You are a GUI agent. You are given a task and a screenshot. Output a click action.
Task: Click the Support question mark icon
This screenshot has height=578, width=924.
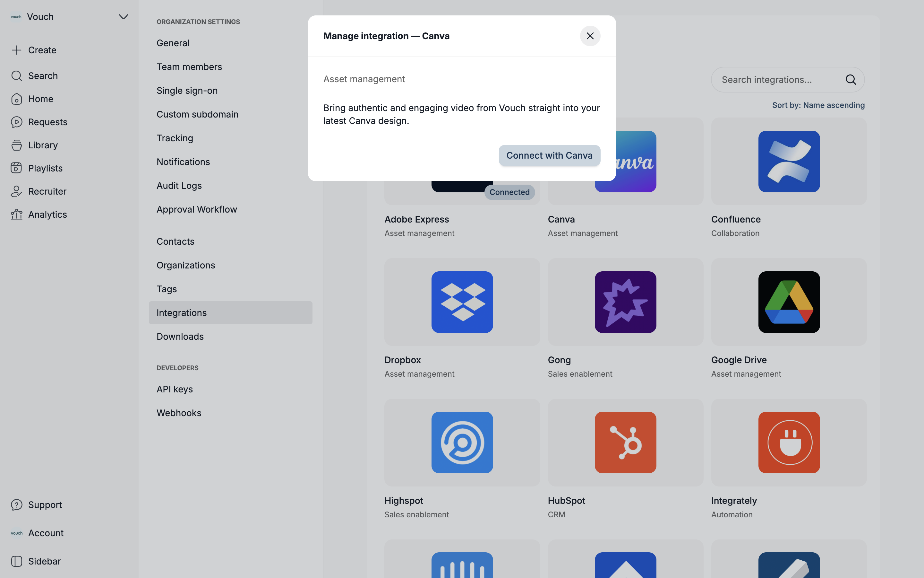(16, 504)
